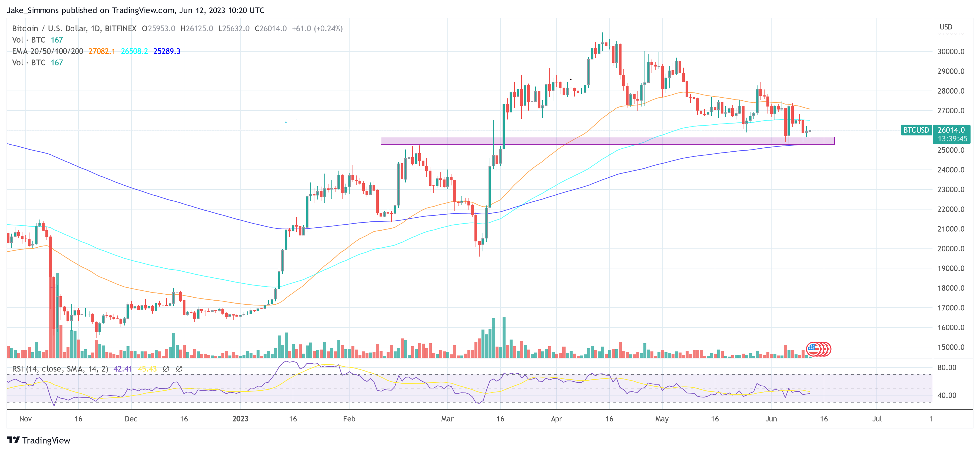Click the blue EMA value 25289.3
980x452 pixels.
[x=167, y=51]
